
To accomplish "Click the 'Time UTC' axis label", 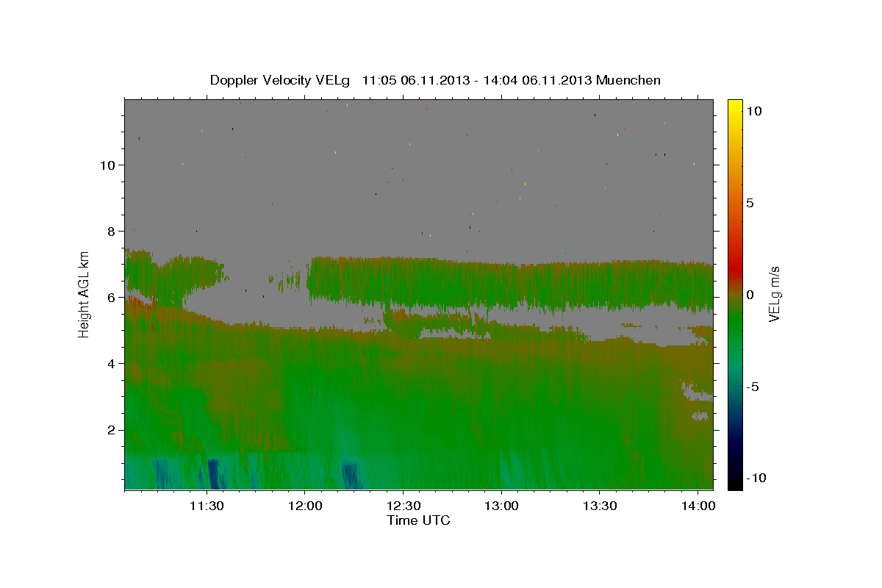I will (x=418, y=520).
